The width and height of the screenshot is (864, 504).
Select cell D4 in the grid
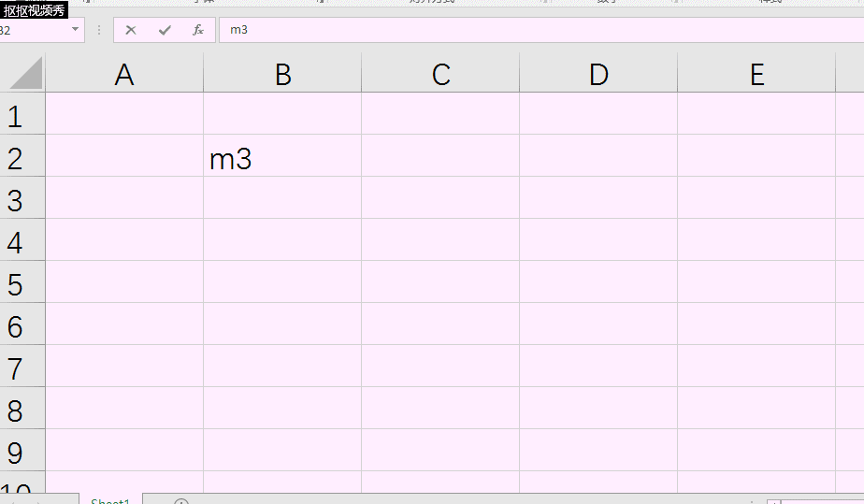(598, 240)
